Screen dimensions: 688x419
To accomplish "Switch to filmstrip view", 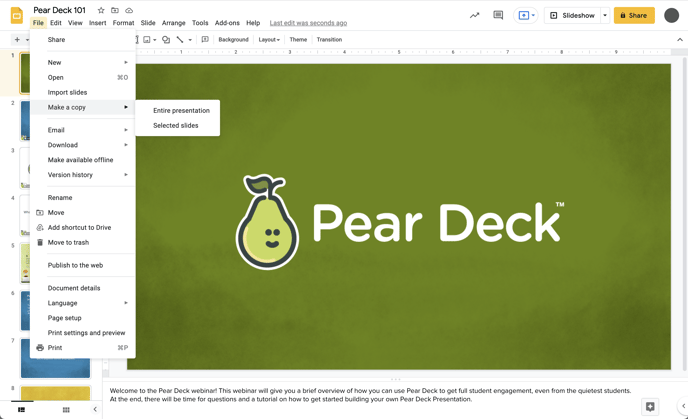I will pyautogui.click(x=21, y=409).
